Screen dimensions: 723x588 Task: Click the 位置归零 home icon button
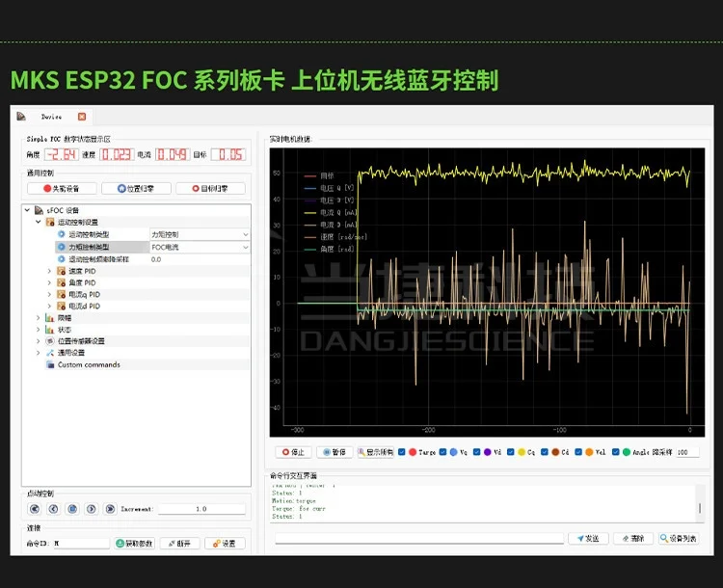click(x=136, y=188)
